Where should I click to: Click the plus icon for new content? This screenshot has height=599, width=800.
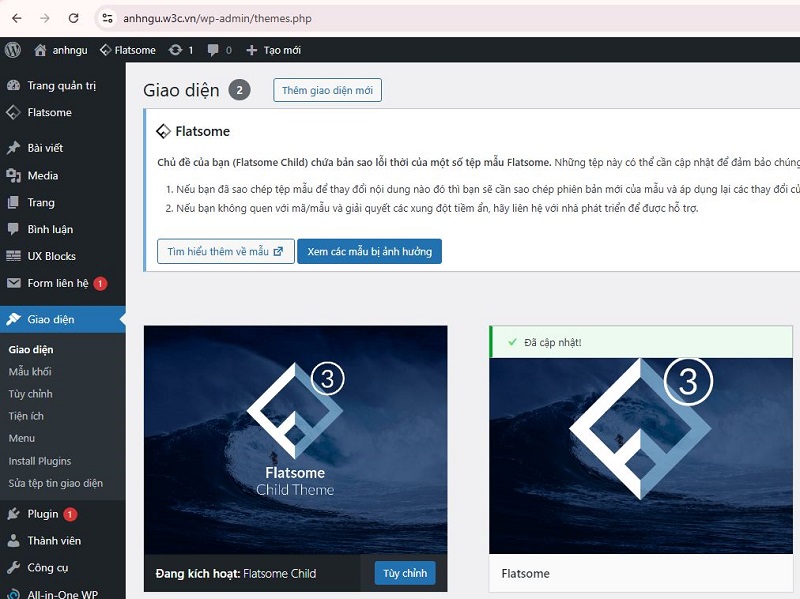(x=252, y=50)
